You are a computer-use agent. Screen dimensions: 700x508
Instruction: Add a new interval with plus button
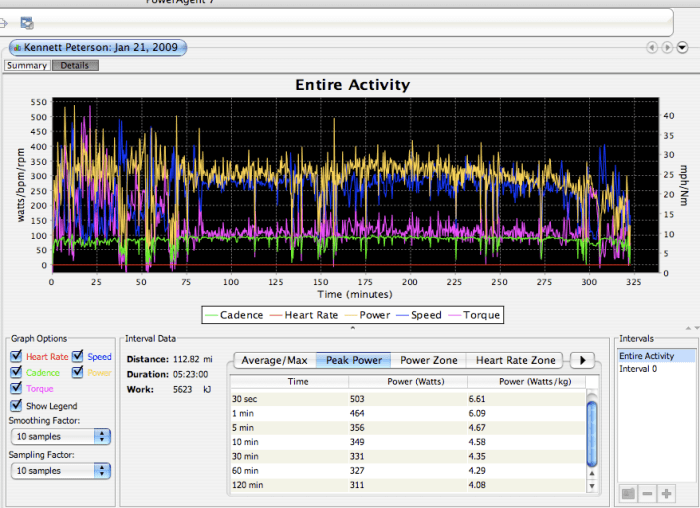[x=667, y=494]
